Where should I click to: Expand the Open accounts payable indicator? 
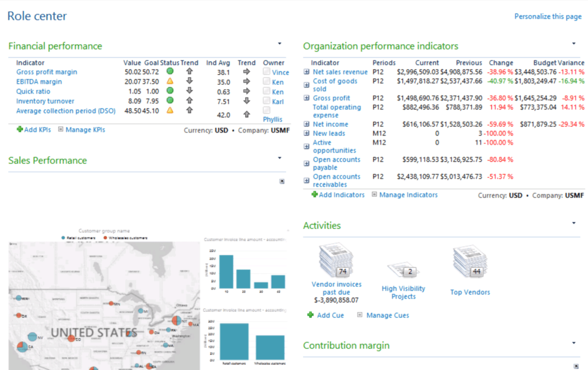pyautogui.click(x=306, y=162)
